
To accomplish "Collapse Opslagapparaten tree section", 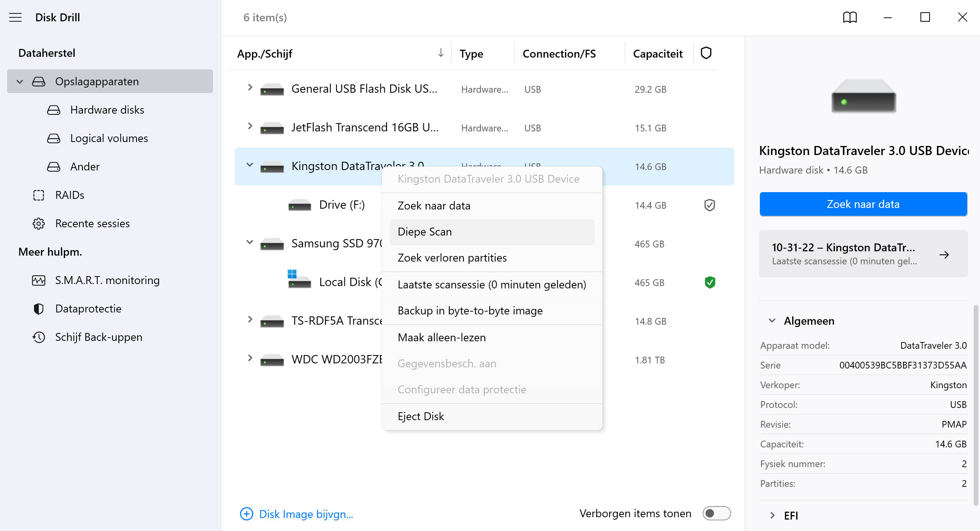I will coord(20,82).
